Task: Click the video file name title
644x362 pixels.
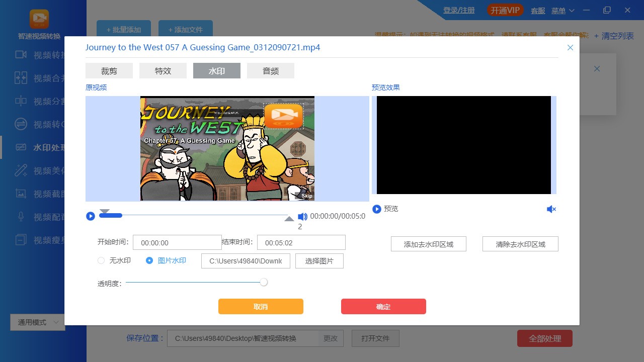Action: coord(203,47)
